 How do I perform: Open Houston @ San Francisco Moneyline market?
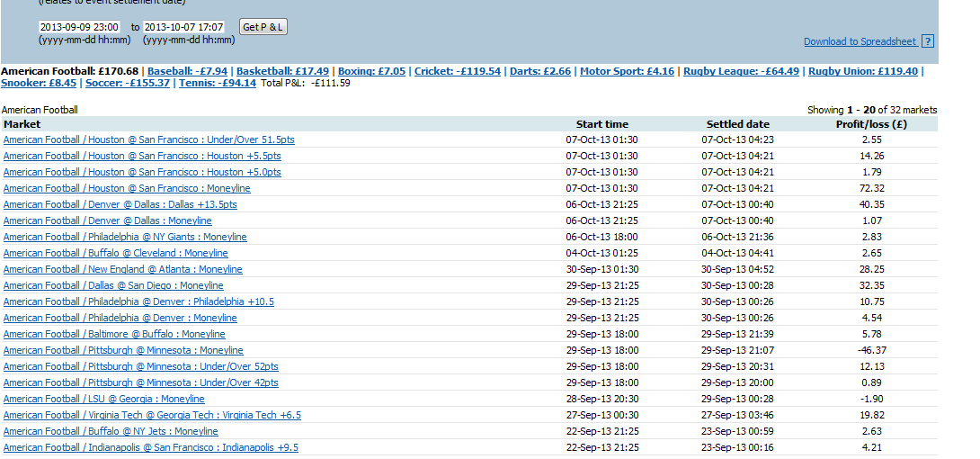(127, 188)
